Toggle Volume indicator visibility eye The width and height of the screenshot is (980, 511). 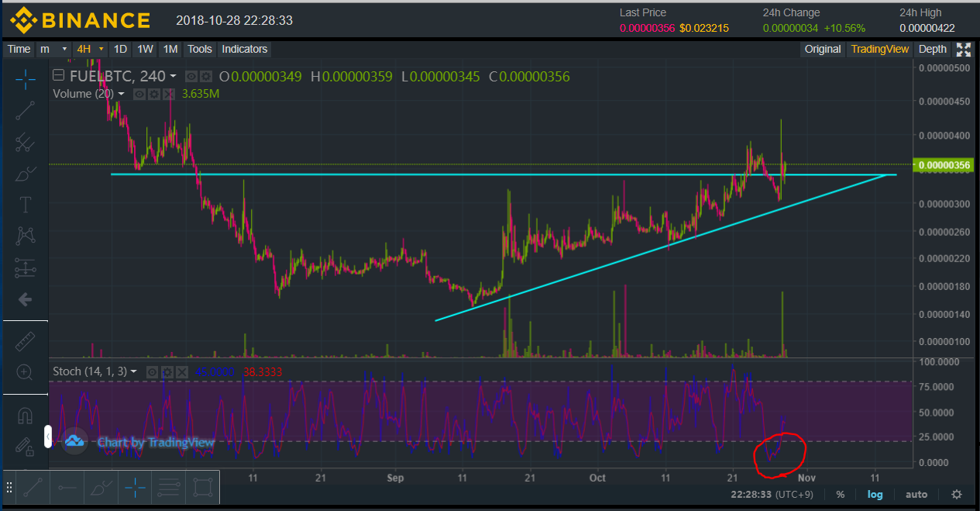139,94
